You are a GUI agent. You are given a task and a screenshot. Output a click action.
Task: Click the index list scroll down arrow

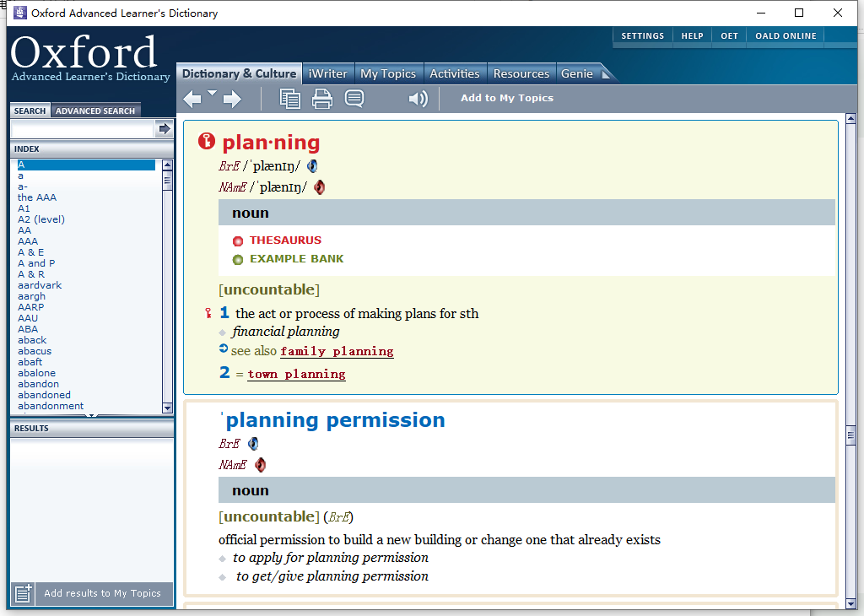(x=168, y=408)
